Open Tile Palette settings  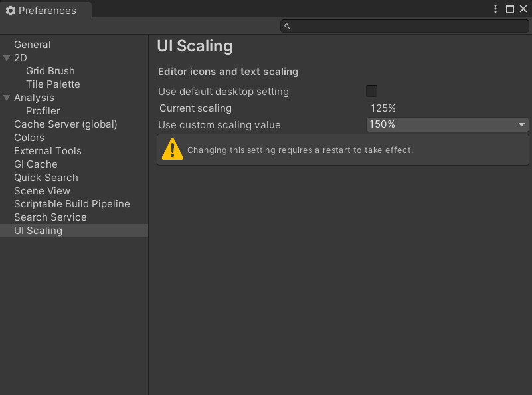tap(53, 84)
